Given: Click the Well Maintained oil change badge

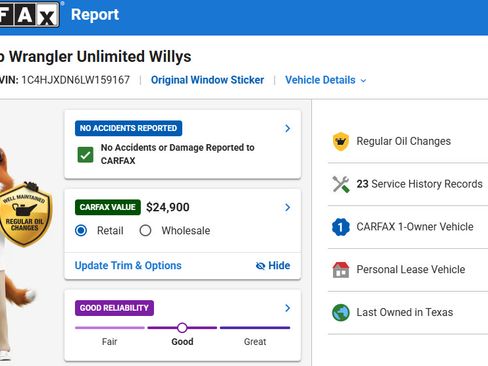Looking at the screenshot, I should [x=25, y=214].
